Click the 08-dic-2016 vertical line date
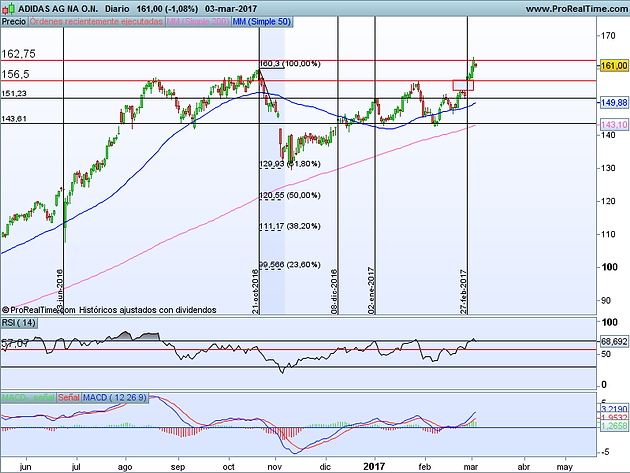The image size is (630, 473). tap(334, 291)
